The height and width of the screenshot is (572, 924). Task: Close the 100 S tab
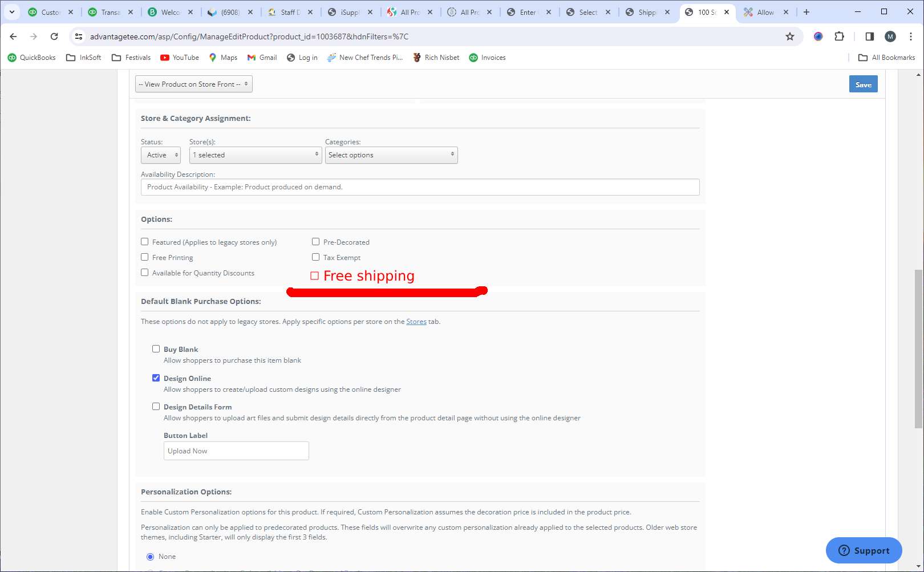point(727,12)
